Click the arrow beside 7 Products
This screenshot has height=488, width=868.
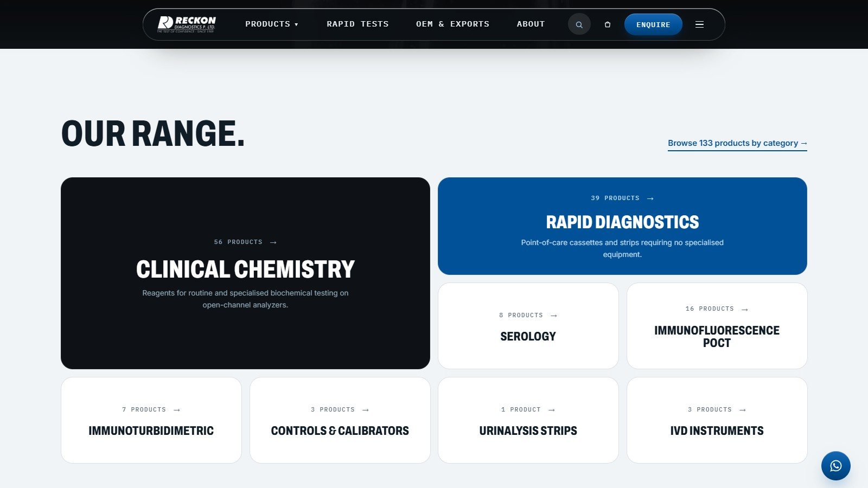(x=177, y=410)
